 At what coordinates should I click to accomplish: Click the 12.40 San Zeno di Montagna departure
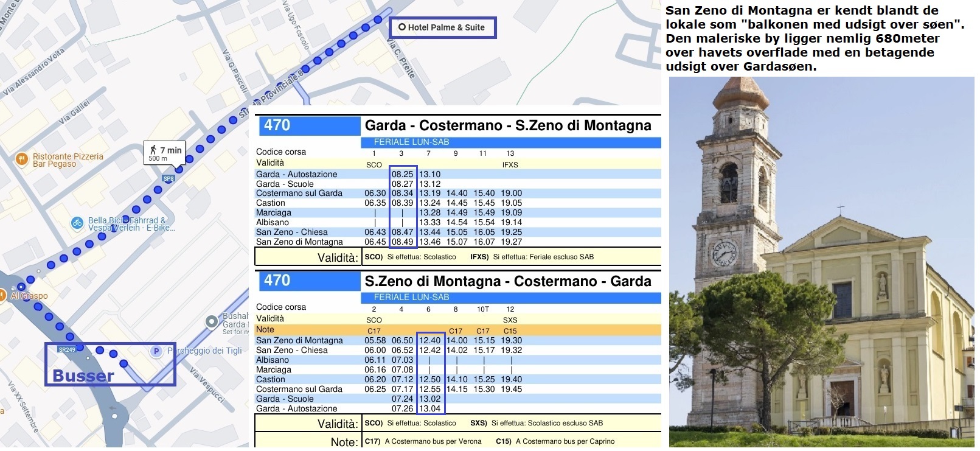pyautogui.click(x=429, y=341)
